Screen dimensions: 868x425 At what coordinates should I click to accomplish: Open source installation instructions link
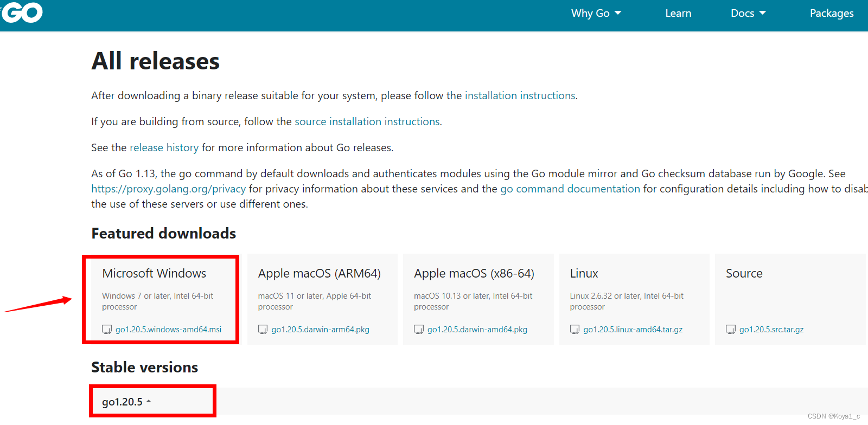(x=367, y=121)
